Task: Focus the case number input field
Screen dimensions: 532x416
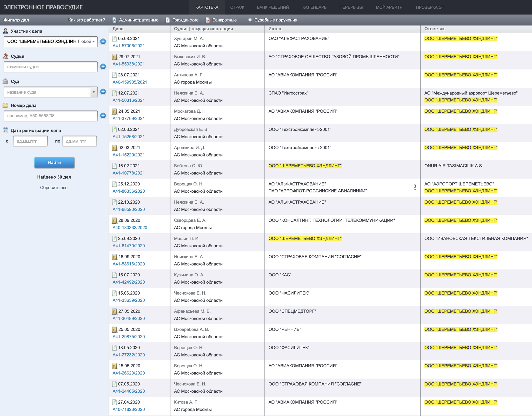Action: [51, 116]
